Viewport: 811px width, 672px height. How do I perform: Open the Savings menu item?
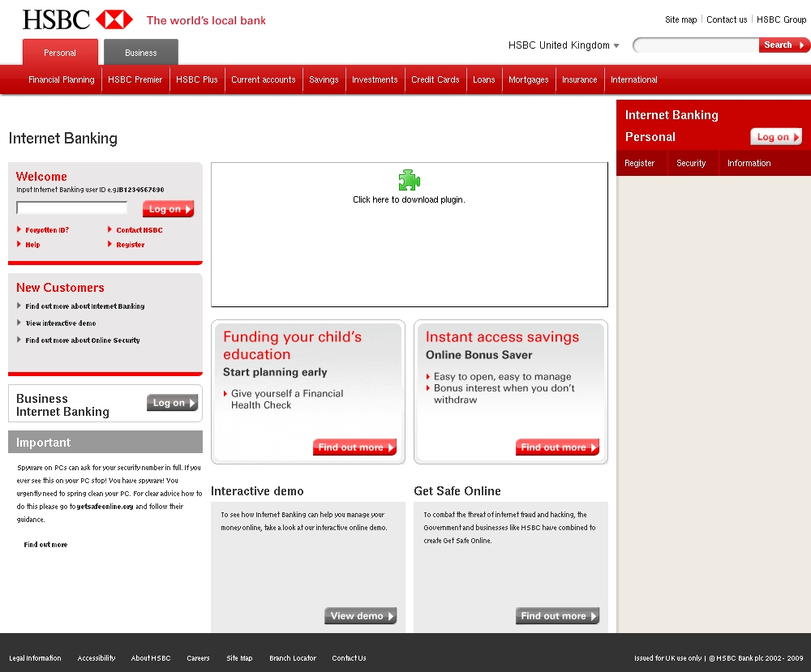pos(324,79)
